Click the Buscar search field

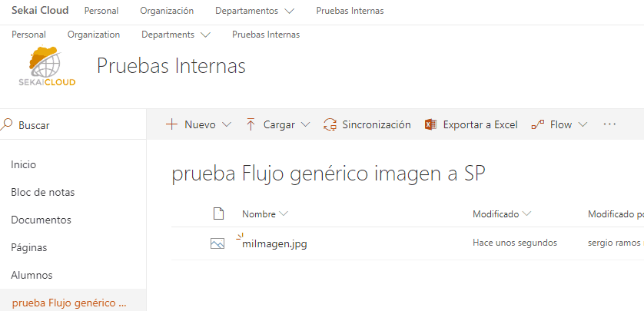(x=73, y=124)
